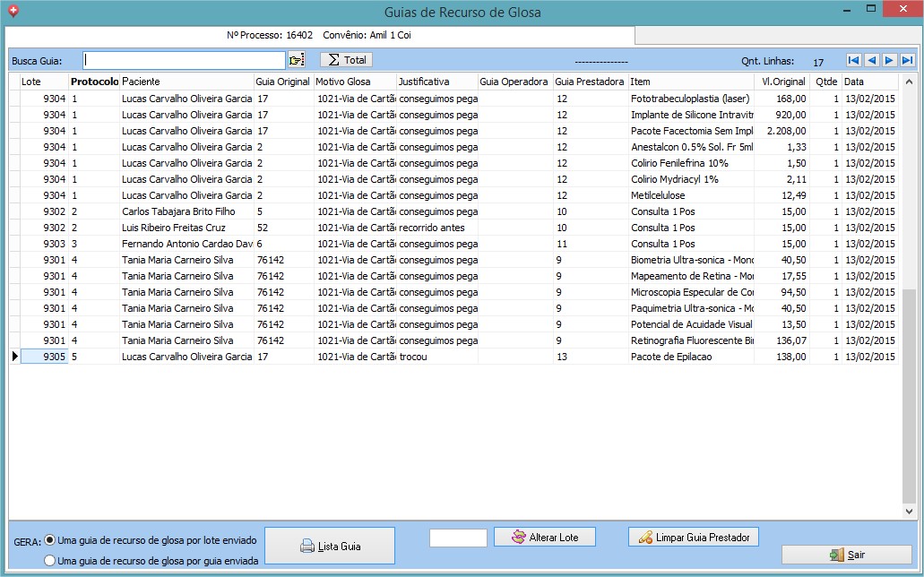Click the Alterar Lote button
Viewport: 924px width, 577px height.
point(545,538)
